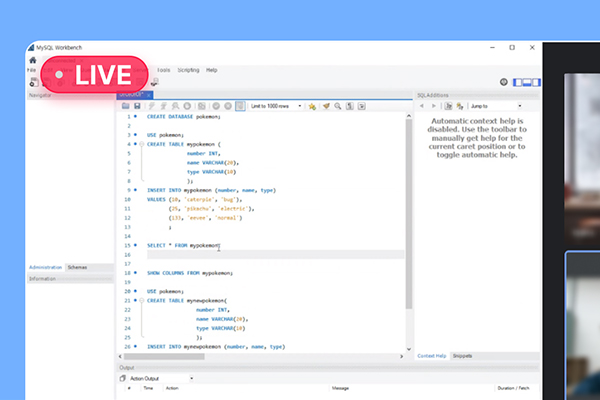Click the Add to favorites star icon

pyautogui.click(x=312, y=106)
